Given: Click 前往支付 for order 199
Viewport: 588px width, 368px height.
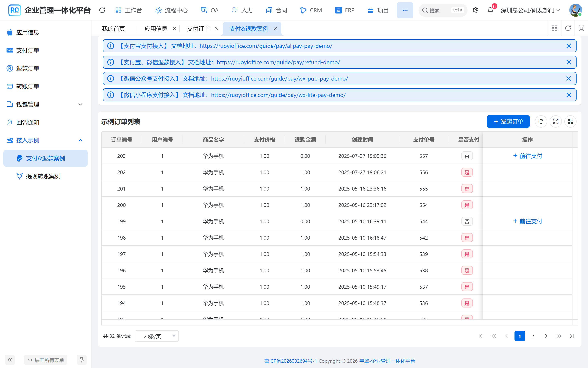Looking at the screenshot, I should (x=528, y=221).
